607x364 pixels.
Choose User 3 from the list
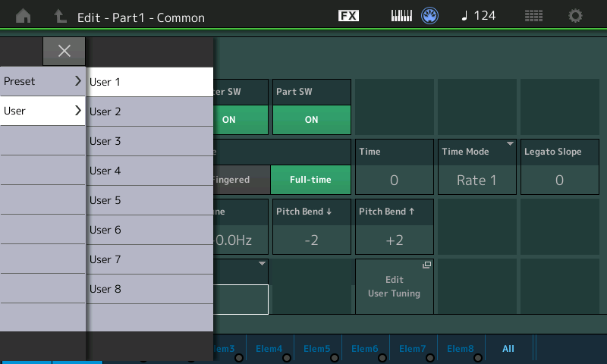149,141
